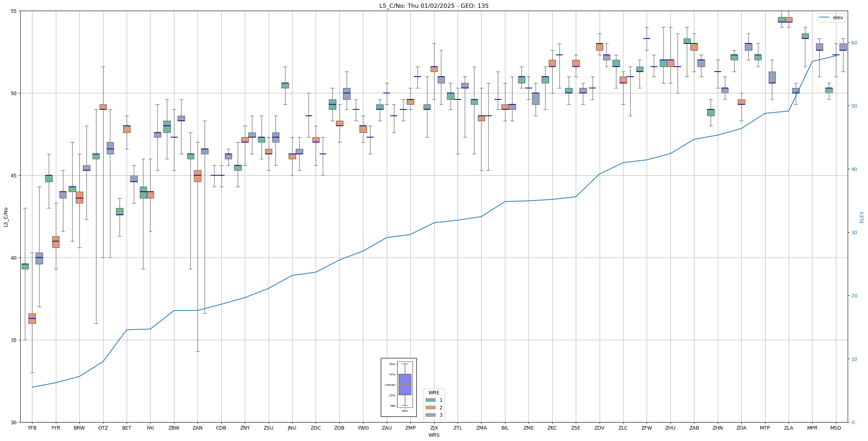868x441 pixels.
Task: Click the blue-gray WRE 3 legend swatch
Action: (x=430, y=415)
